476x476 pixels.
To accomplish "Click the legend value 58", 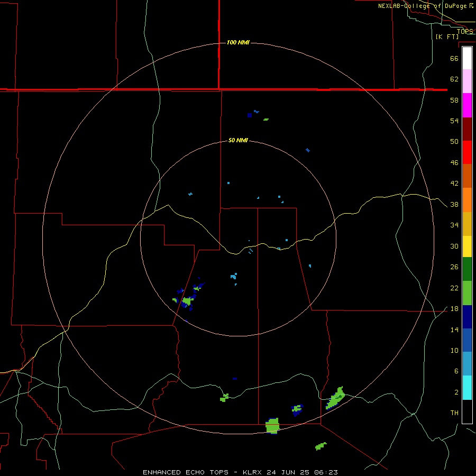I will click(454, 100).
